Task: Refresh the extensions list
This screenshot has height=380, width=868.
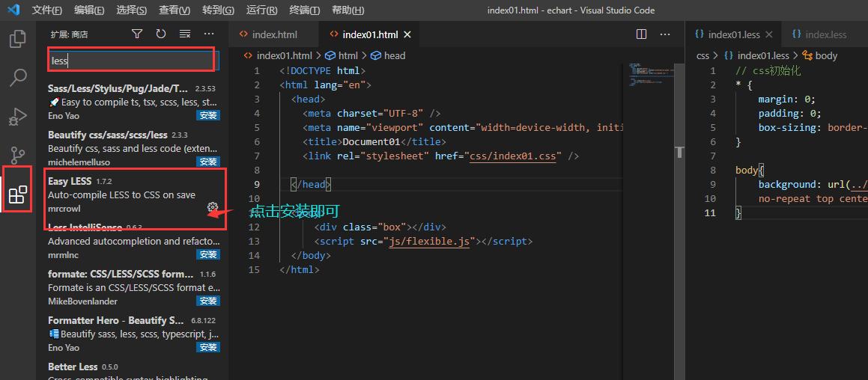Action: tap(160, 34)
